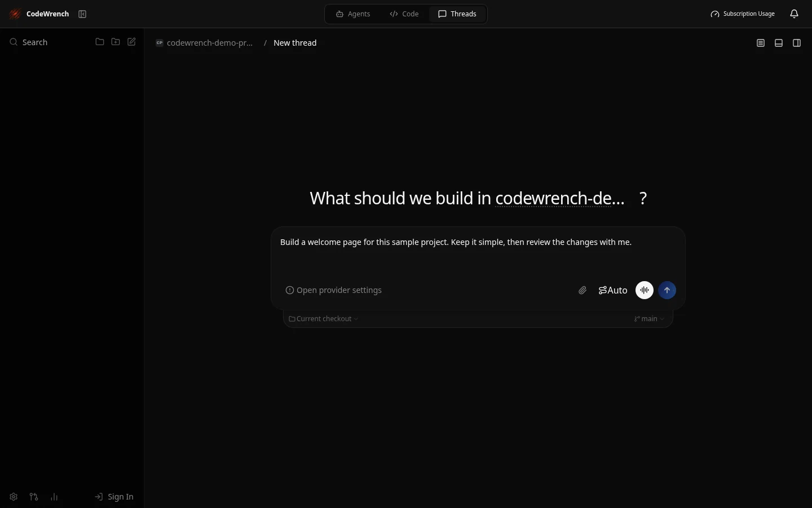Click the Search field in the sidebar
Screen dimensions: 812x508
[x=35, y=42]
